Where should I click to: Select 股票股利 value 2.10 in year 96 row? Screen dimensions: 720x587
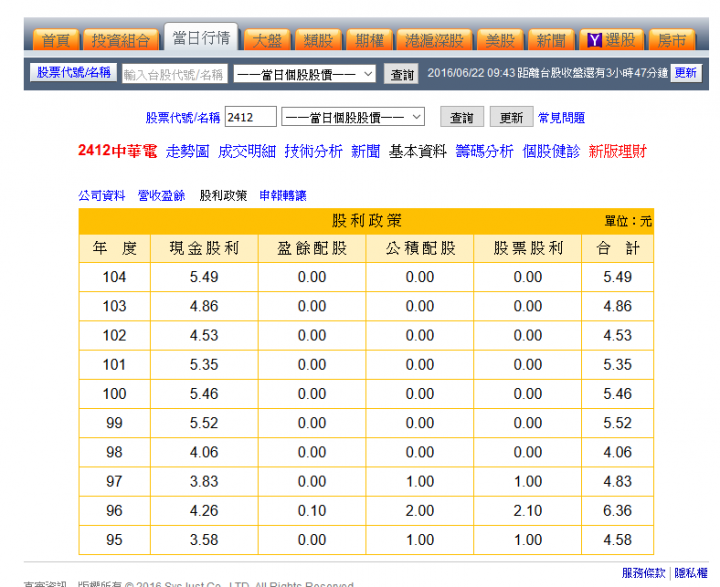click(528, 511)
